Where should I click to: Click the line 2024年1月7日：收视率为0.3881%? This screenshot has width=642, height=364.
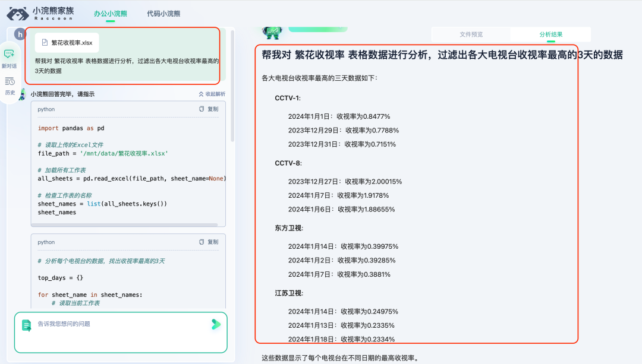tap(339, 274)
